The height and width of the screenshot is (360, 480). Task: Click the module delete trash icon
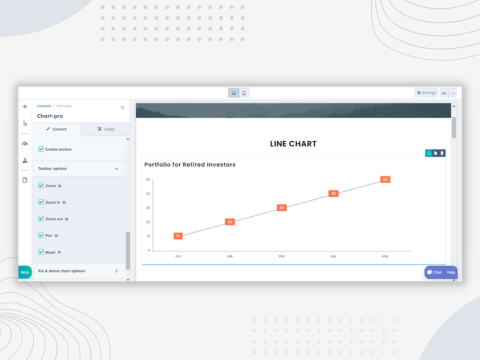pos(442,153)
